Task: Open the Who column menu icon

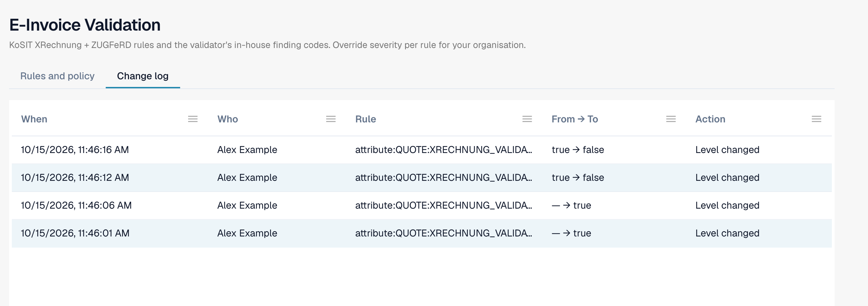Action: [331, 119]
